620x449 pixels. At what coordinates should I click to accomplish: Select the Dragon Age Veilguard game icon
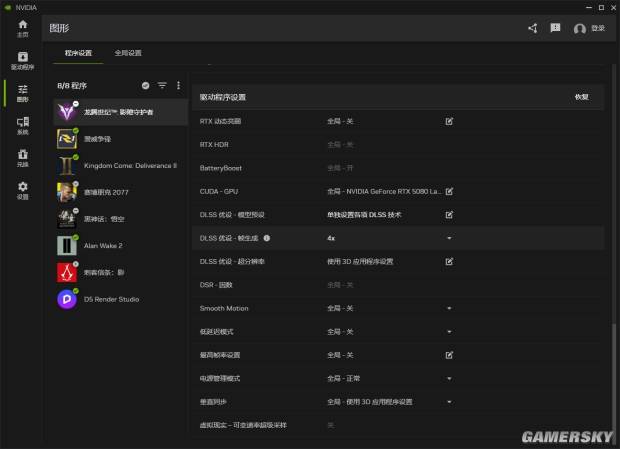click(67, 112)
